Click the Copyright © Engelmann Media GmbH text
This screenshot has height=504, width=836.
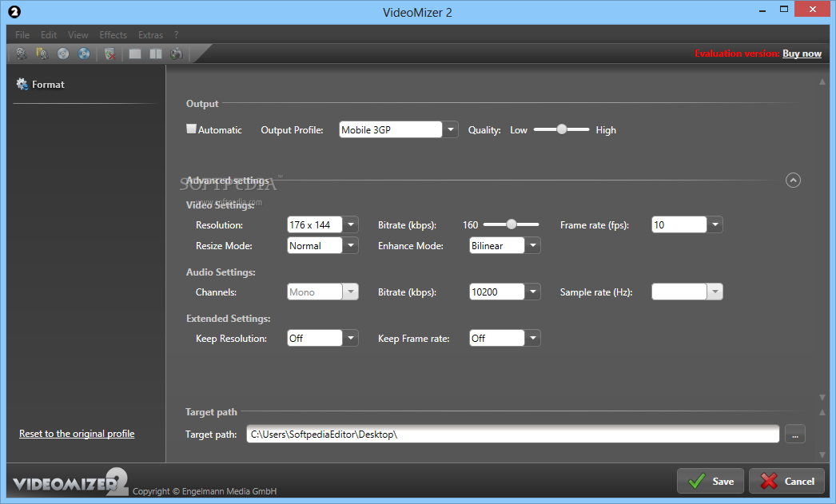(204, 491)
